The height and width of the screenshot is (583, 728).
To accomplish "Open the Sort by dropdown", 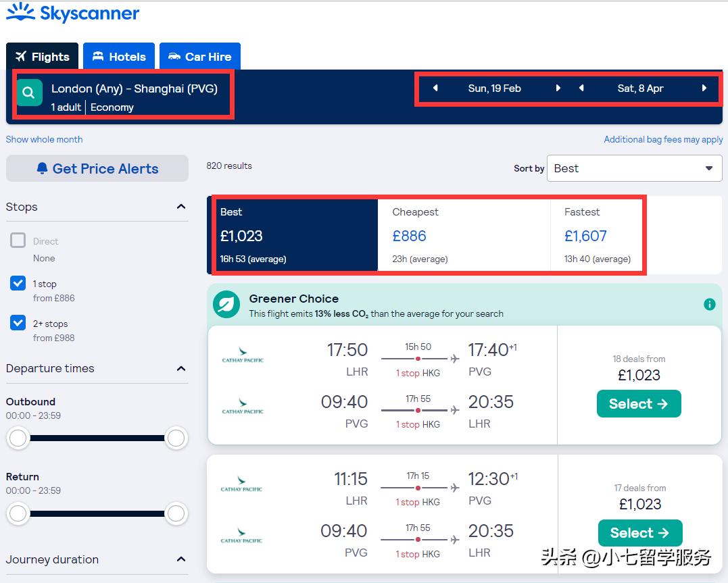I will click(634, 168).
